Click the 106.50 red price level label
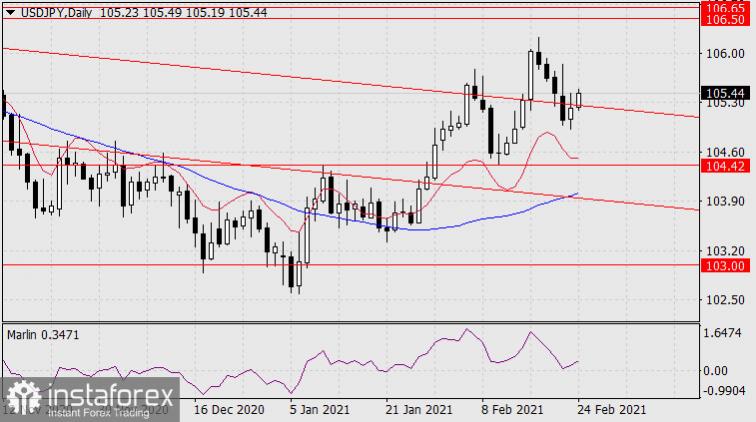Screen dimensions: 756x422 (725, 20)
